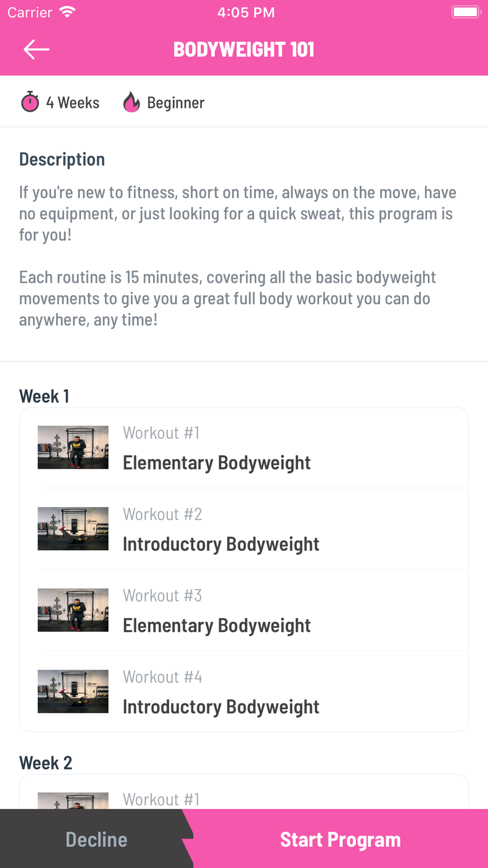Open Week 1 Workout #2 thumbnail
The height and width of the screenshot is (868, 488).
point(73,529)
